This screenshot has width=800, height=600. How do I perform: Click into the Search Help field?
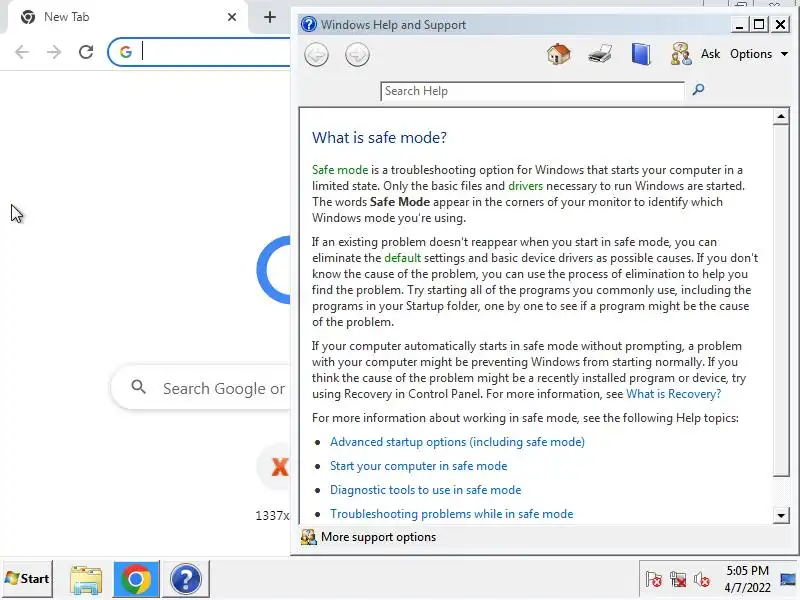click(x=532, y=91)
